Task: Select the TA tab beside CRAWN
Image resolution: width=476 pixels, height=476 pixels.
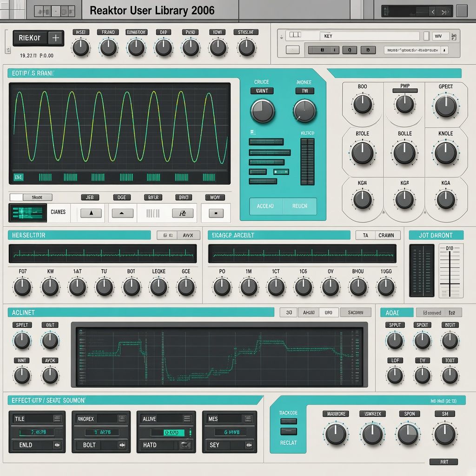Action: point(365,235)
